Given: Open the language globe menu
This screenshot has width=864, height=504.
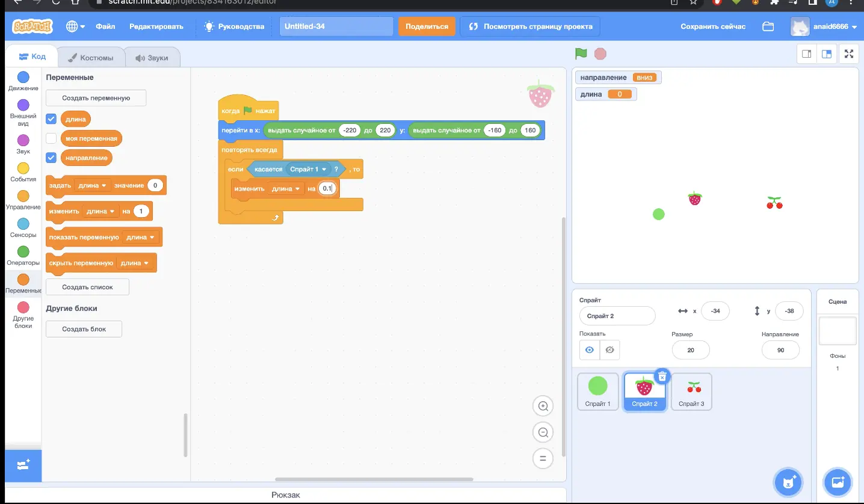Looking at the screenshot, I should [x=75, y=26].
